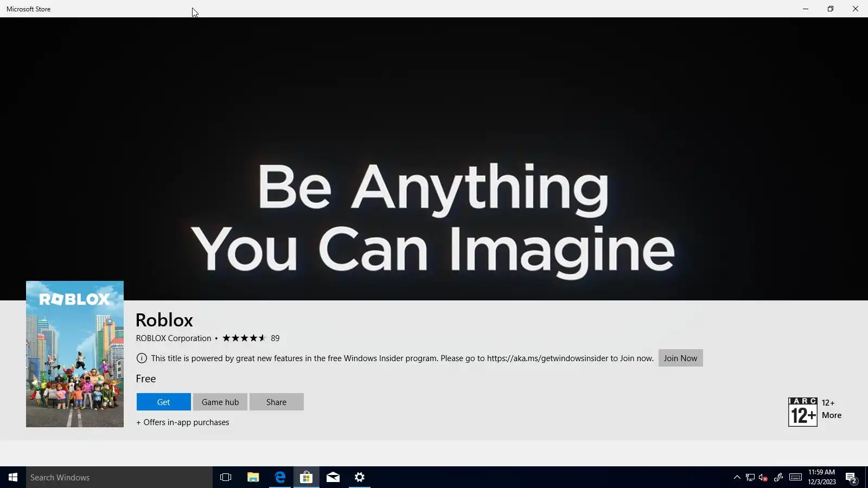Click the Roblox trailer video banner
868x488 pixels.
[x=434, y=159]
